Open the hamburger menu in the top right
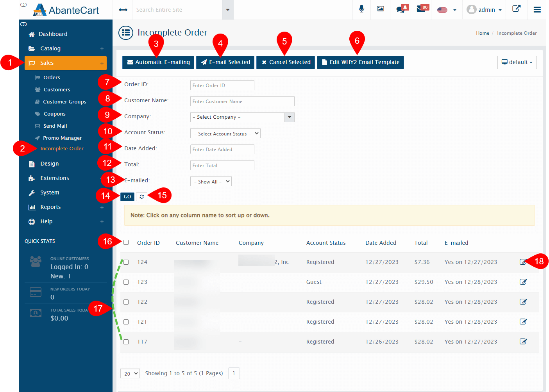The width and height of the screenshot is (549, 392). click(x=537, y=9)
